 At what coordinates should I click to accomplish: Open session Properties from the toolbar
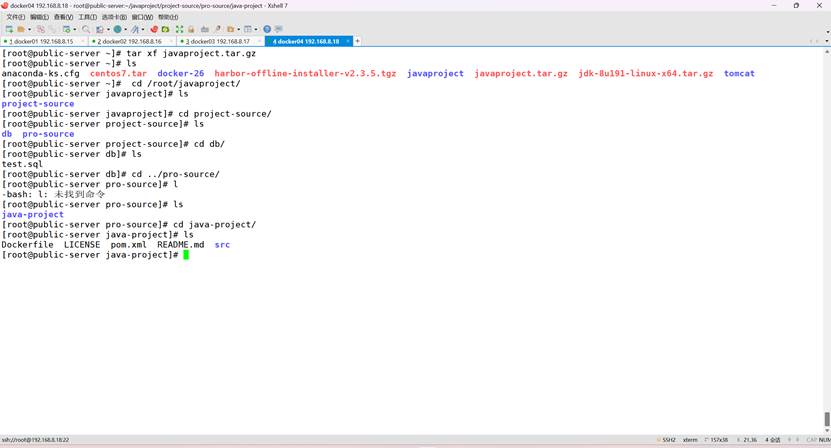[67, 29]
